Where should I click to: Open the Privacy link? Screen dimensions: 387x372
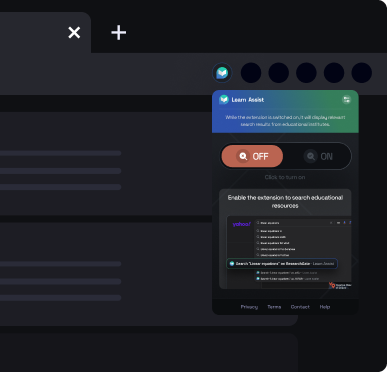point(249,307)
